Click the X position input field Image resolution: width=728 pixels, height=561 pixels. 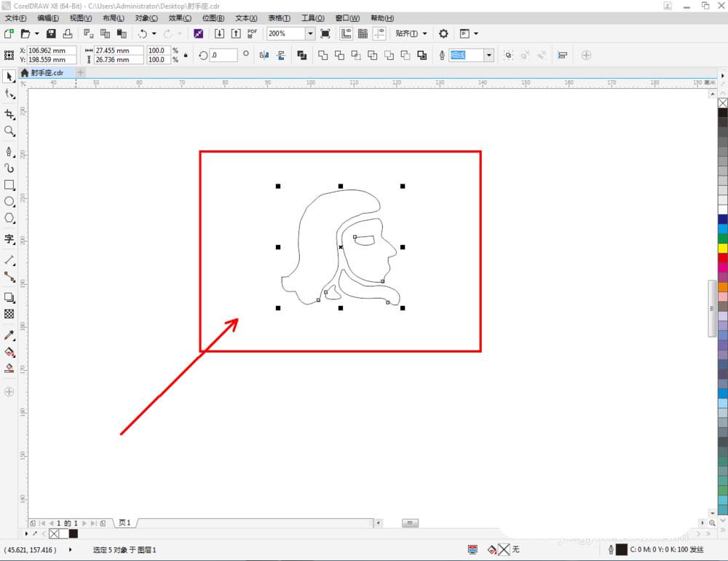click(x=52, y=50)
